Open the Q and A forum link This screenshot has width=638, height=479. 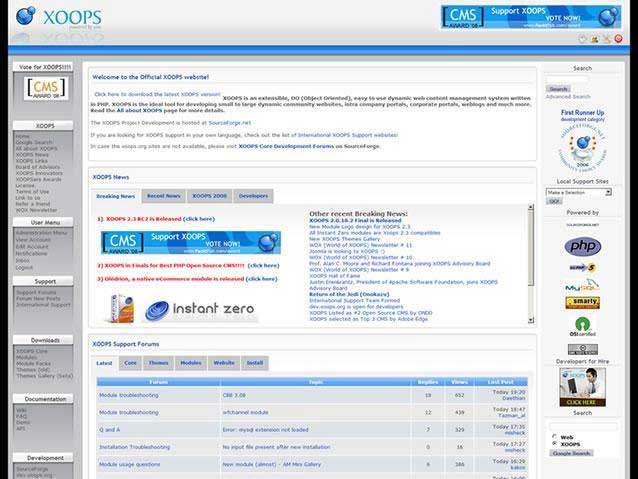pyautogui.click(x=109, y=429)
